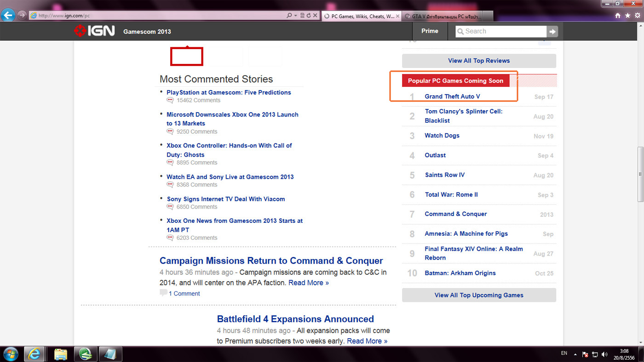Image resolution: width=644 pixels, height=362 pixels.
Task: Click the 15462 Comments count text
Action: click(198, 100)
